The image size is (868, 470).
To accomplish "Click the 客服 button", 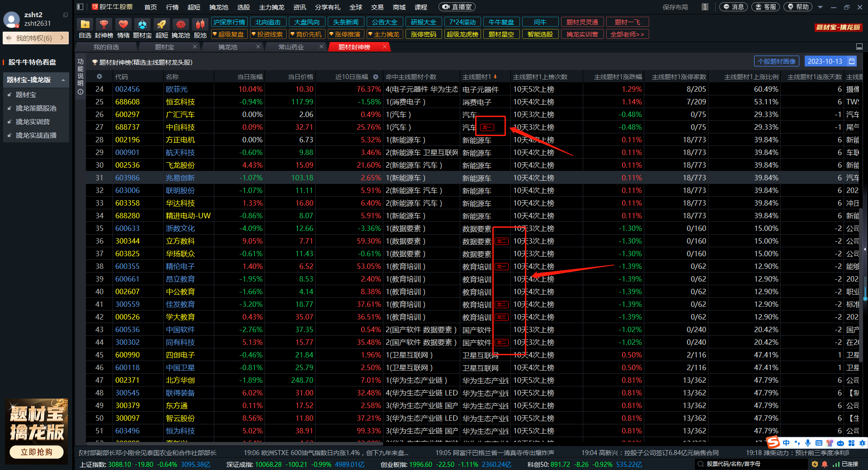I will 765,7.
